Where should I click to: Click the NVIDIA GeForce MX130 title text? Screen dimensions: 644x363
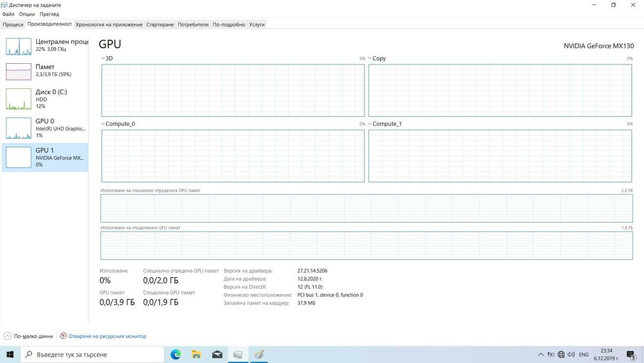pyautogui.click(x=598, y=46)
